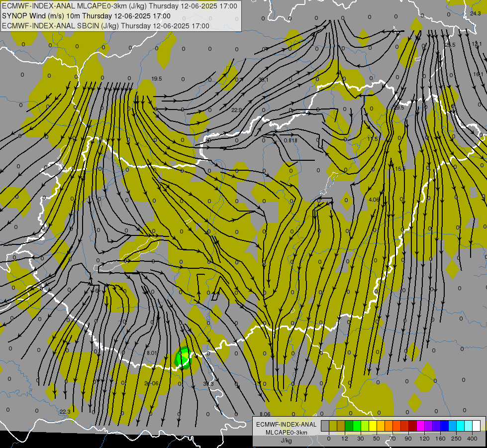Click map value 16.1 at right edge

[x=478, y=74]
